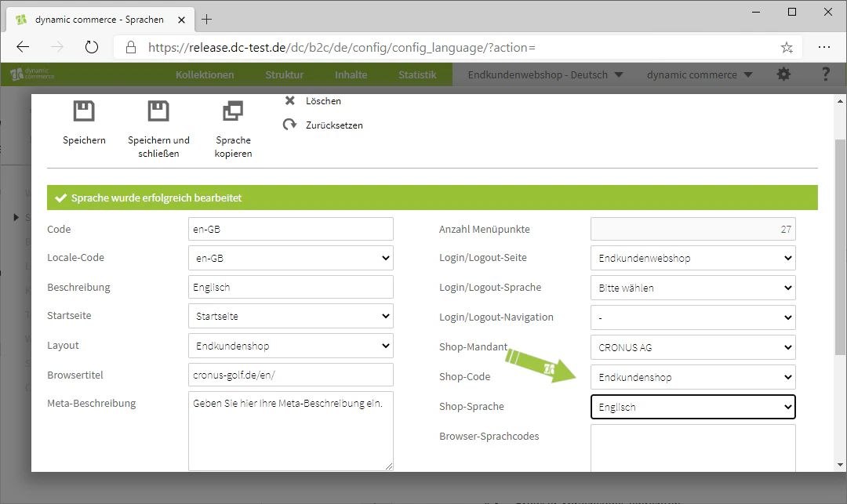Select the dynamic commerce - Sprachen browser tab

[x=99, y=20]
